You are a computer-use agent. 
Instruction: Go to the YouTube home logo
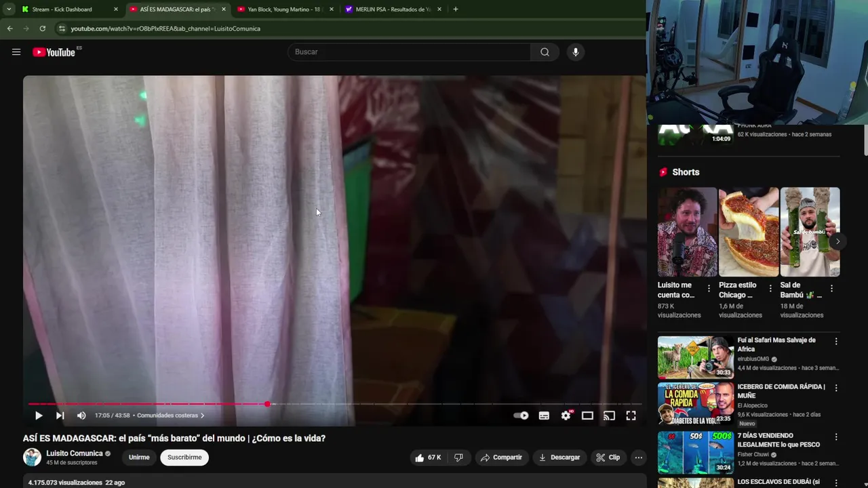point(54,52)
